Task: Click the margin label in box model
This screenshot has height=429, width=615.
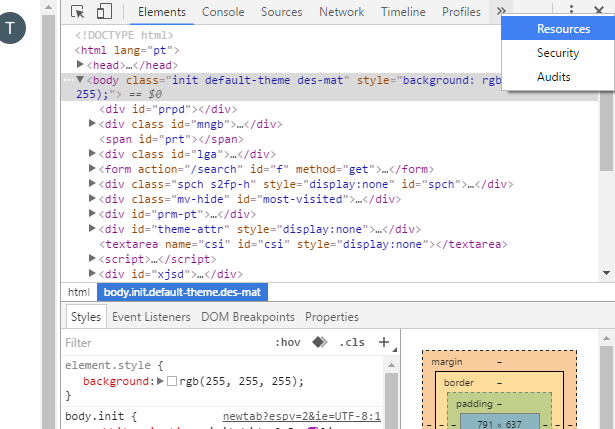Action: click(447, 362)
